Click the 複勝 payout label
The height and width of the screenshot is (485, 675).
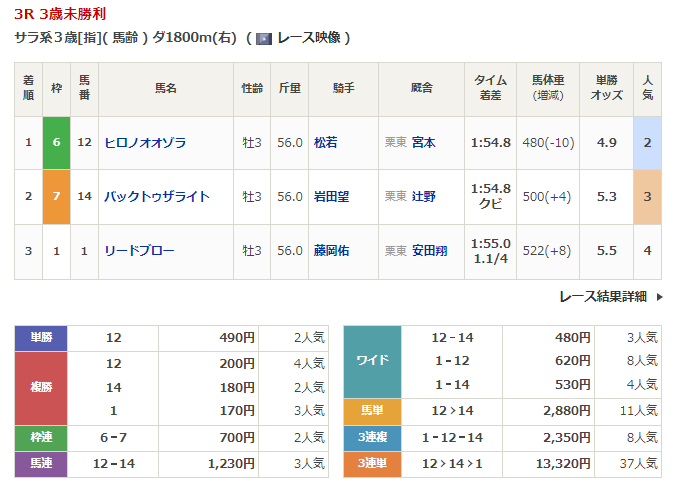coord(40,387)
